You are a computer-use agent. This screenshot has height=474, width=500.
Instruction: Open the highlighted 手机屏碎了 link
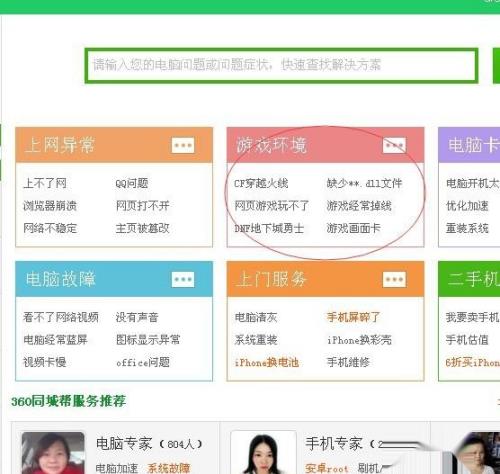click(353, 317)
